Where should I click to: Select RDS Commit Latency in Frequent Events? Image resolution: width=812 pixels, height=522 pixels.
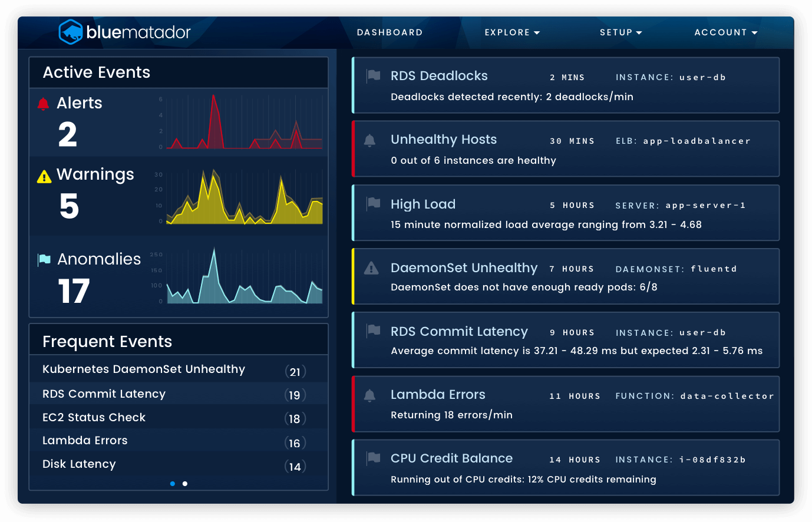click(x=104, y=394)
